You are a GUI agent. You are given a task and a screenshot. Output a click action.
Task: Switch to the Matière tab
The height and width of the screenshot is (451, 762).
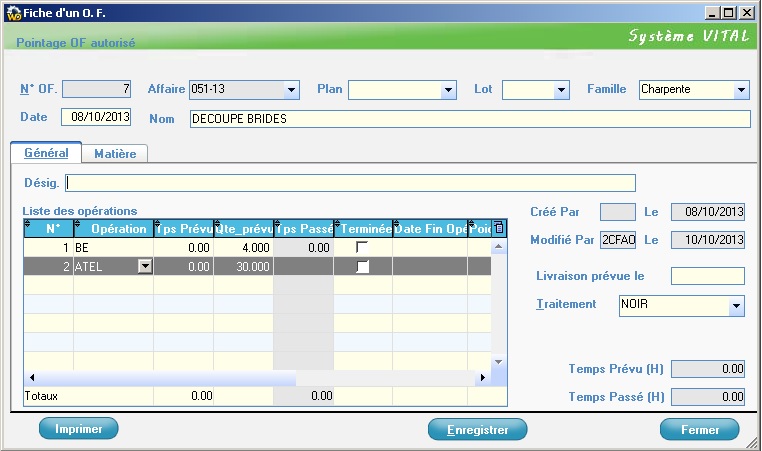115,154
